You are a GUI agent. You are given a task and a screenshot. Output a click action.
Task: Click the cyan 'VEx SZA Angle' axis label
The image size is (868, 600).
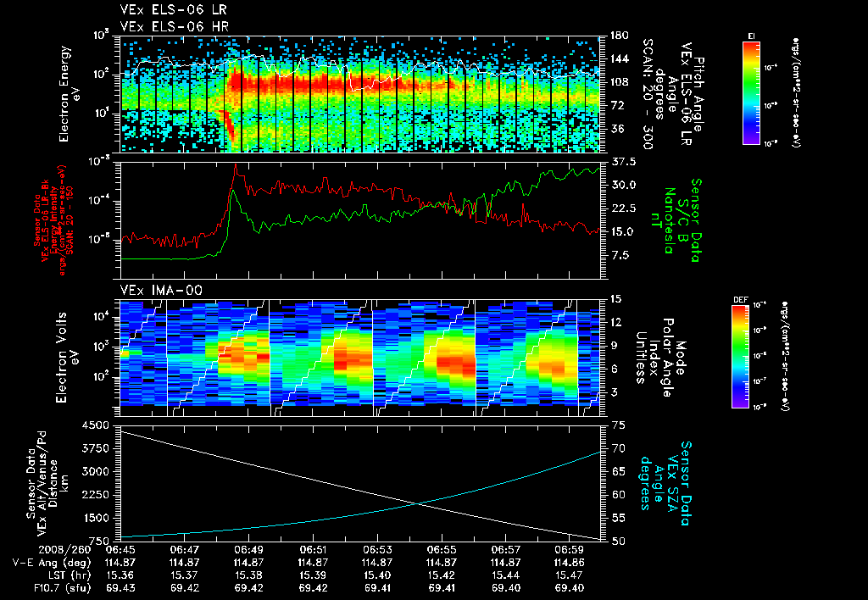tap(665, 483)
